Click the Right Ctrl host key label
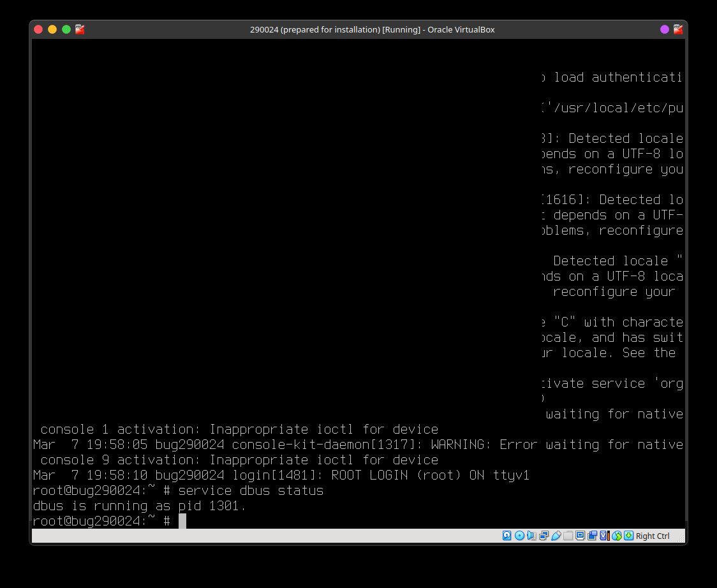The height and width of the screenshot is (588, 717). [x=653, y=536]
